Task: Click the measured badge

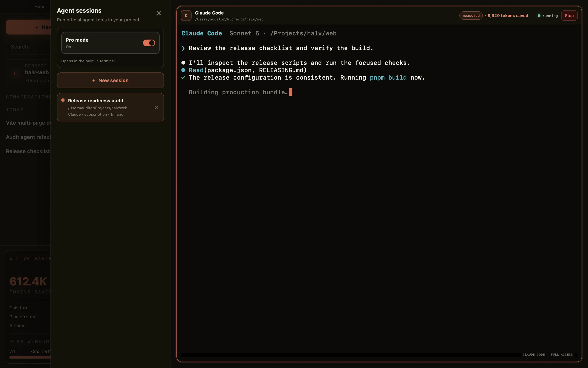Action: click(x=471, y=16)
